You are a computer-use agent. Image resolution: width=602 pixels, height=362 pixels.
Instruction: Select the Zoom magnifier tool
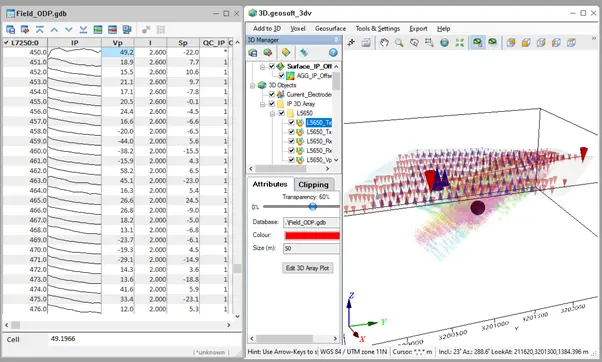pyautogui.click(x=399, y=43)
